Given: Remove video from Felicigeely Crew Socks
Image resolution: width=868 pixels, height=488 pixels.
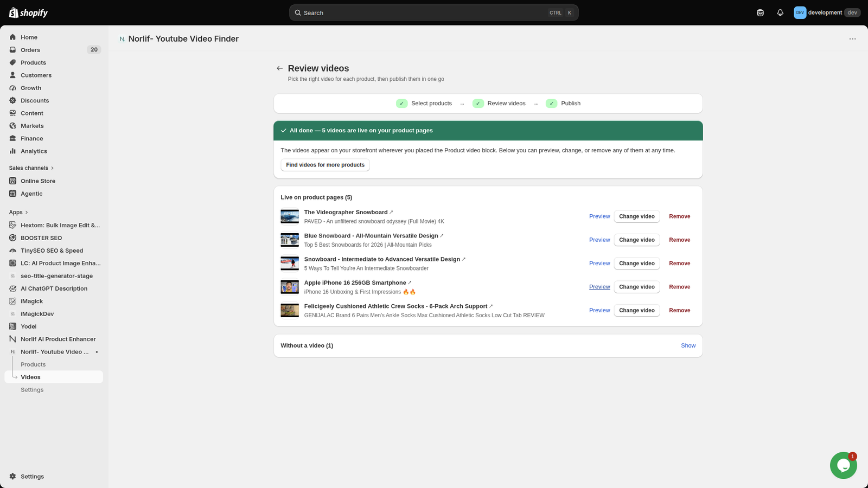Looking at the screenshot, I should click(x=679, y=310).
